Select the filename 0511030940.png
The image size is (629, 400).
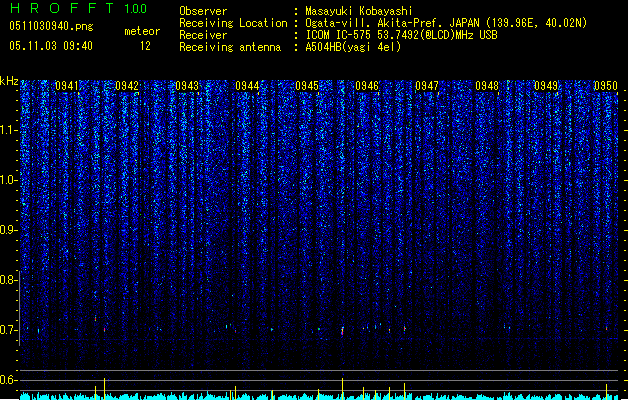(51, 26)
